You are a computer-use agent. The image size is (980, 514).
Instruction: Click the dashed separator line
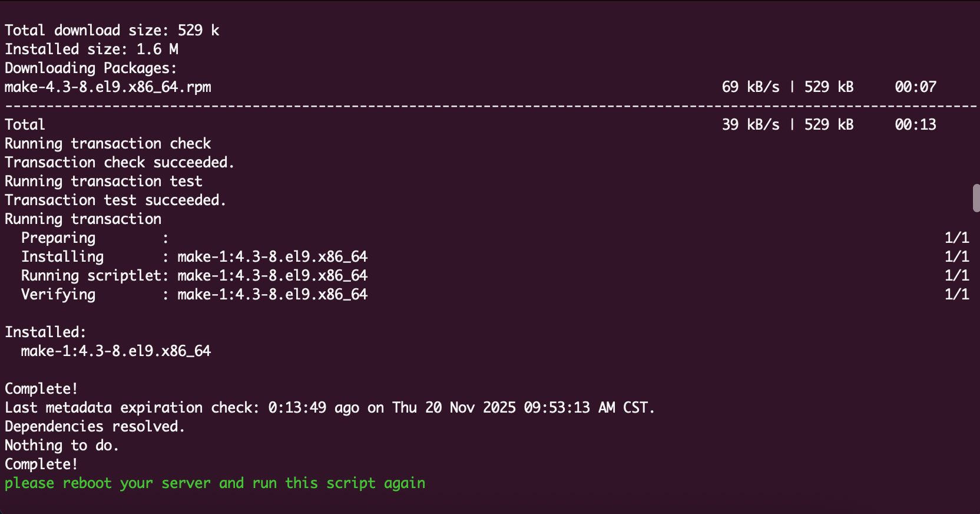(490, 106)
